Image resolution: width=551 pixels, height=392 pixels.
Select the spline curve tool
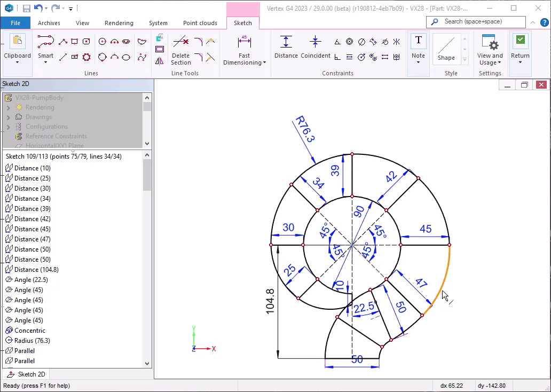pos(142,57)
